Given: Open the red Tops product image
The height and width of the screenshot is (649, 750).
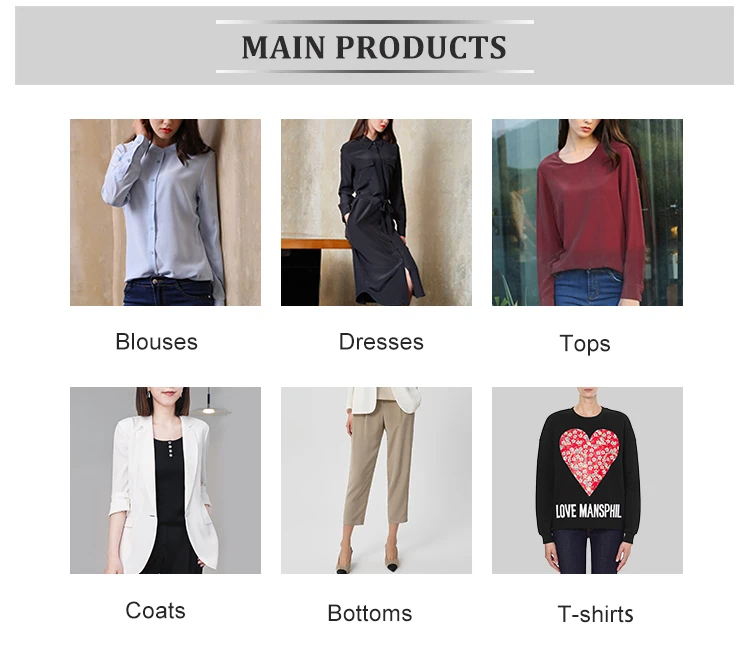Looking at the screenshot, I should [x=587, y=212].
